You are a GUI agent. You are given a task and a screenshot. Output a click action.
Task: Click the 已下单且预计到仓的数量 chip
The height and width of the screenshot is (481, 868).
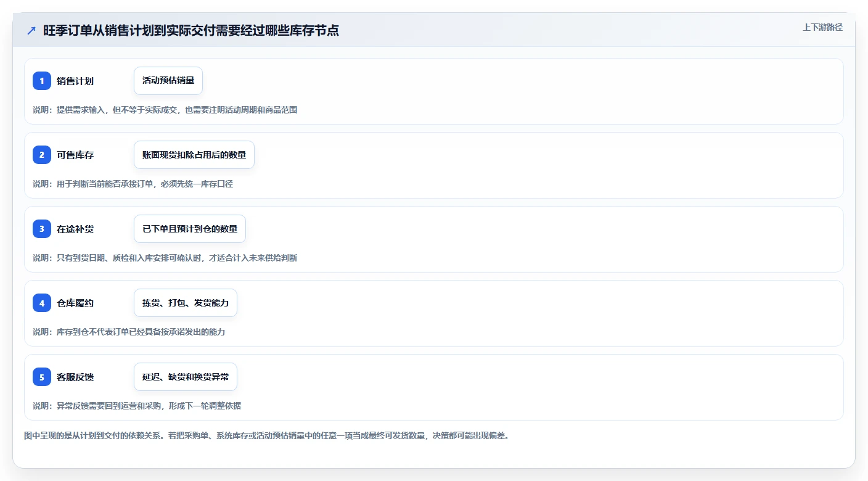[190, 229]
